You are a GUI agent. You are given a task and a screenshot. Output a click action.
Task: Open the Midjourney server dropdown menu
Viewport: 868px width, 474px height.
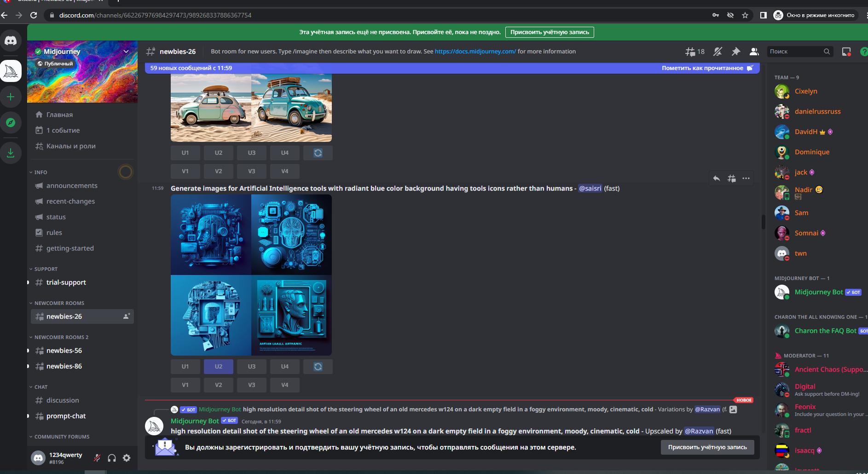[126, 52]
